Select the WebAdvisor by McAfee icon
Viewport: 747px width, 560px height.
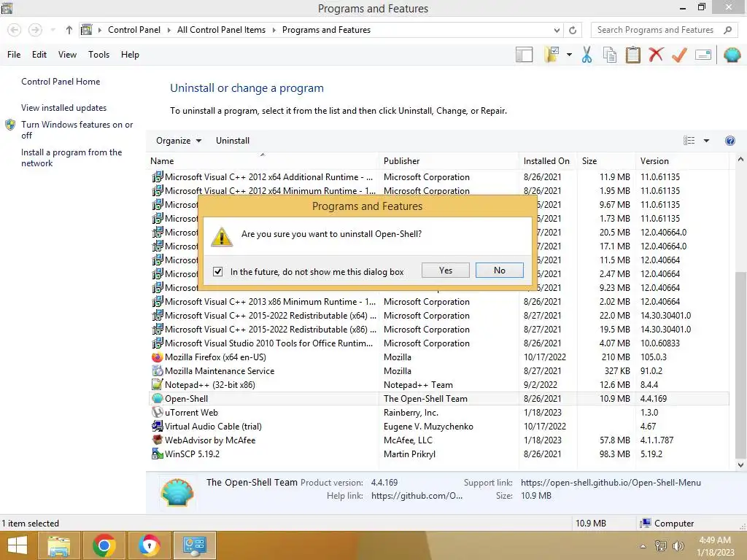click(158, 440)
